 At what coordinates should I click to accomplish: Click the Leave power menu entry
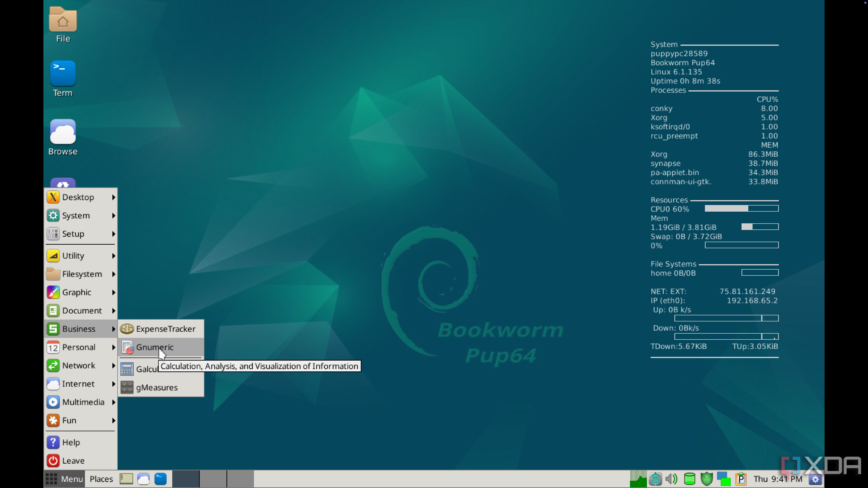(x=81, y=460)
